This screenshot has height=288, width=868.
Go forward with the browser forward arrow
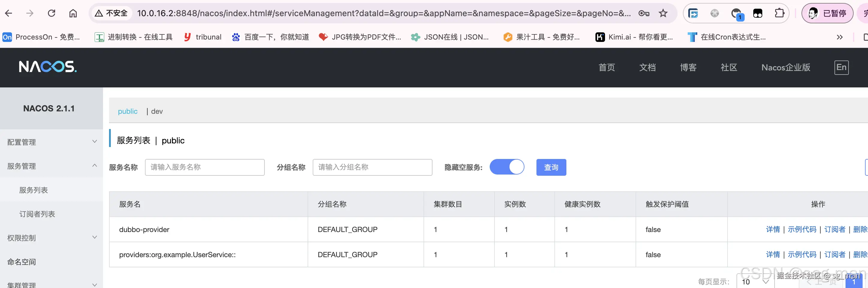click(x=30, y=13)
